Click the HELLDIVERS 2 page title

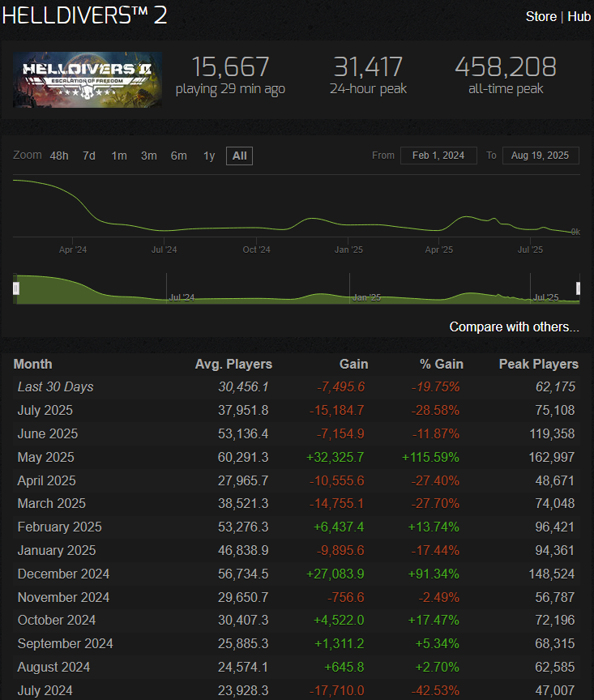pos(84,15)
